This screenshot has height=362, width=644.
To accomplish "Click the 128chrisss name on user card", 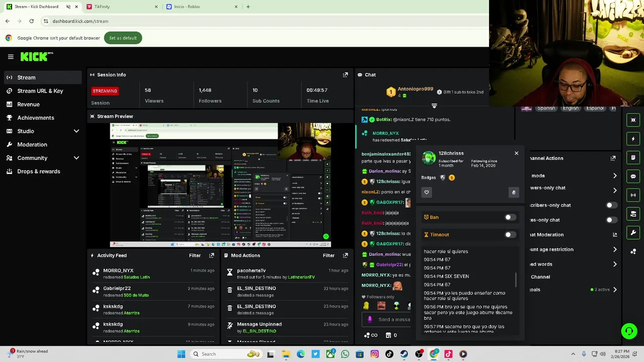I will point(451,153).
